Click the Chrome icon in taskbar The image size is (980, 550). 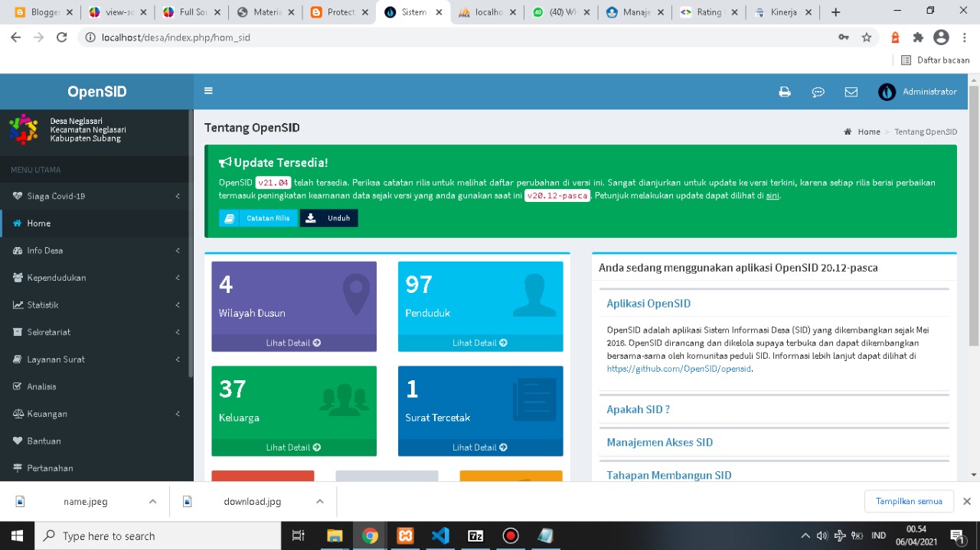coord(370,535)
